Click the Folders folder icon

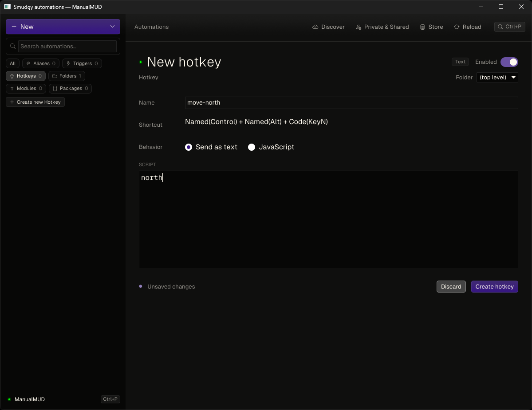[54, 76]
